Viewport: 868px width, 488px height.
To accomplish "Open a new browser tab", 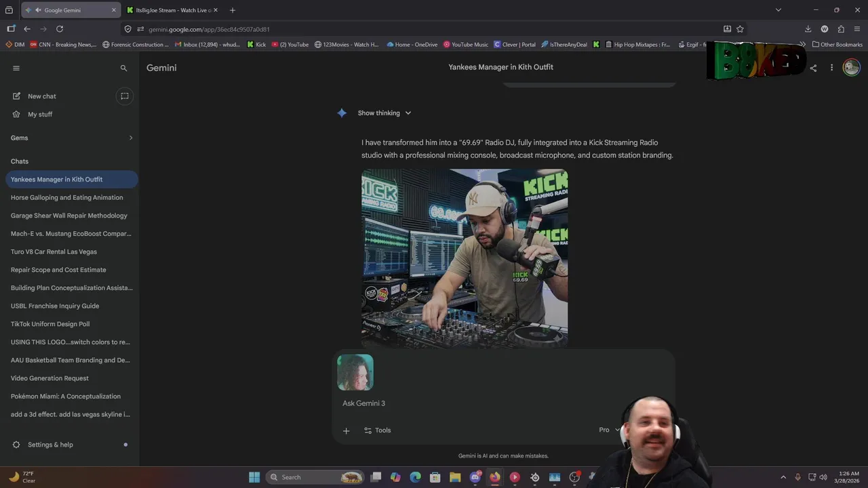I will pos(233,10).
